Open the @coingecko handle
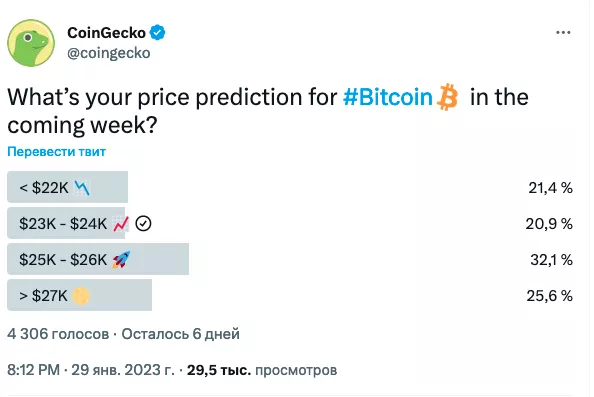The height and width of the screenshot is (397, 594). [109, 53]
